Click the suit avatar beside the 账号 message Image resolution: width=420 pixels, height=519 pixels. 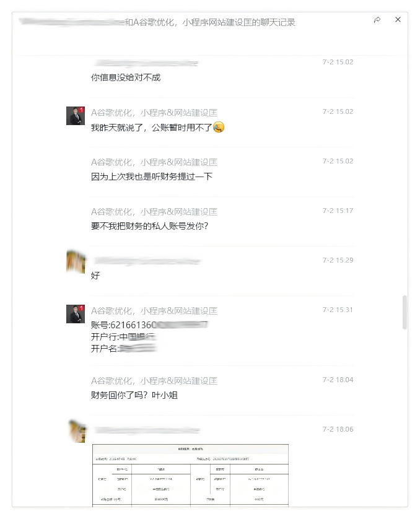[76, 314]
